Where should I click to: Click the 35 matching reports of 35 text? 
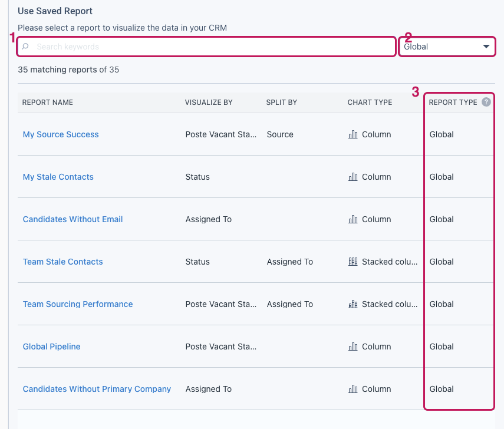tap(68, 70)
